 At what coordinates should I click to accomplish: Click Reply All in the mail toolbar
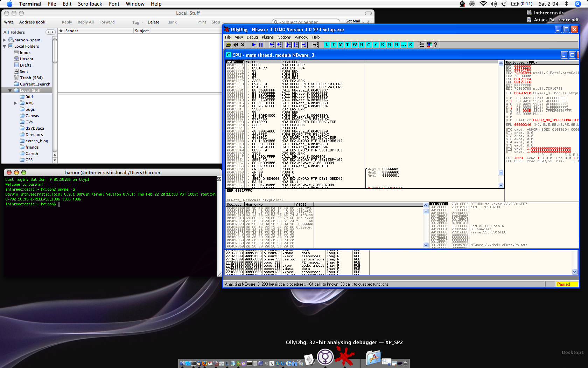pyautogui.click(x=85, y=22)
